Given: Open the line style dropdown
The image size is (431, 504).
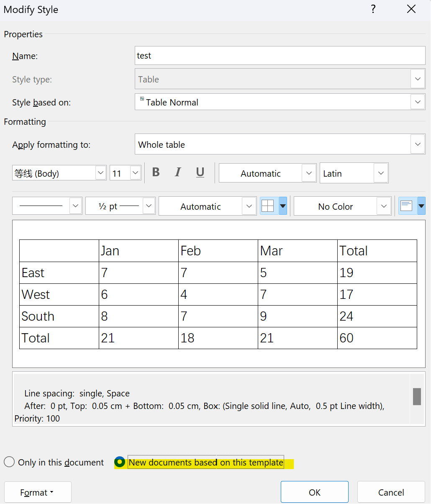Looking at the screenshot, I should 75,206.
